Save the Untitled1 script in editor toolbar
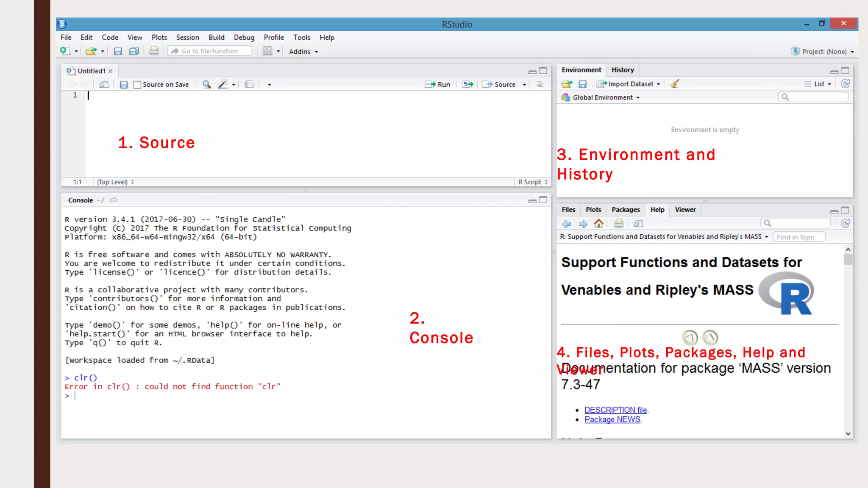 pos(123,84)
